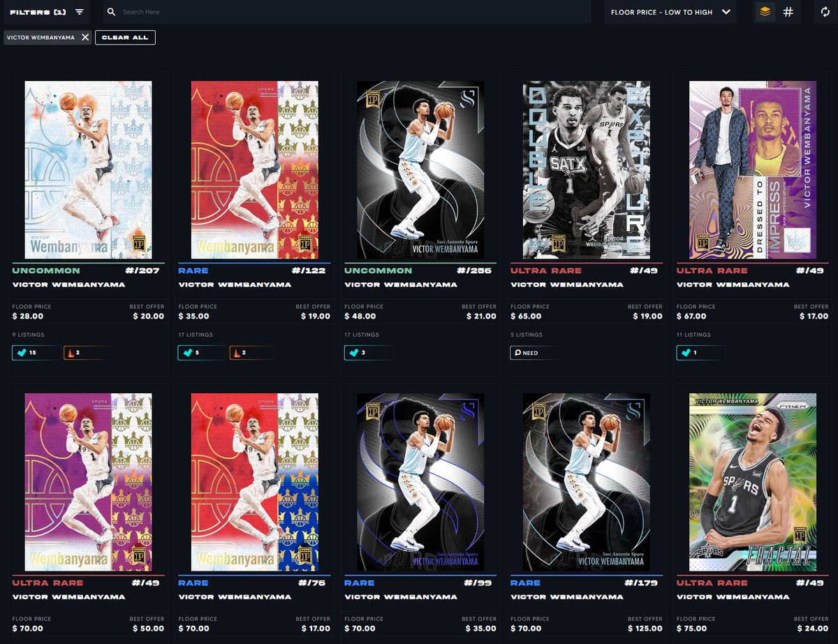Click the $ 20.00 best offer
The image size is (838, 644).
coord(148,316)
